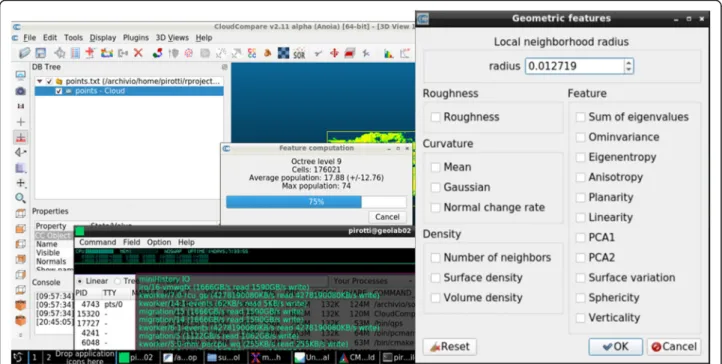
Task: Click the 75% feature computation progress bar
Action: tap(316, 202)
